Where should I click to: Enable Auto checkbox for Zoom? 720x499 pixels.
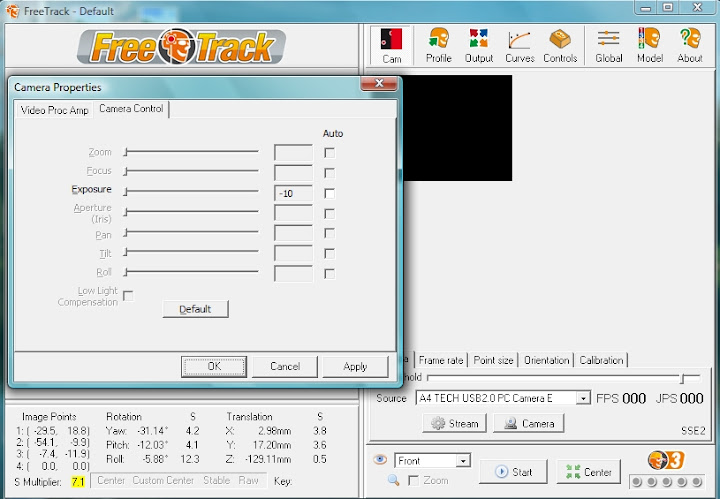[x=329, y=152]
